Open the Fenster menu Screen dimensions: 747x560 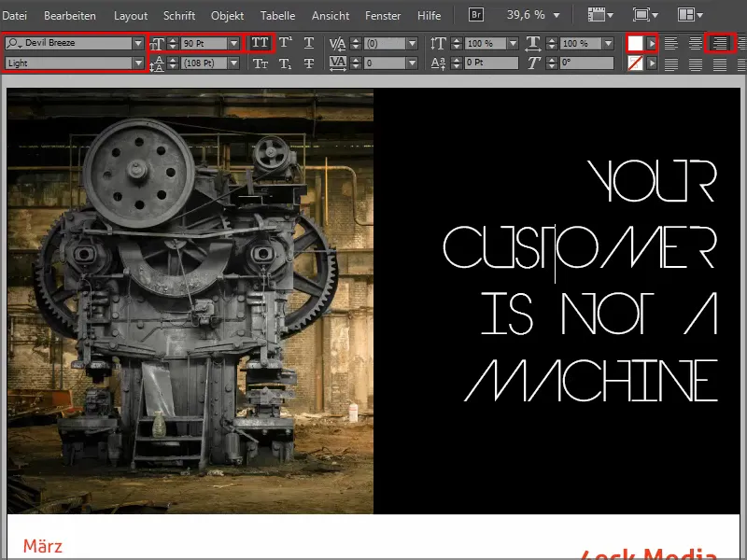tap(383, 15)
